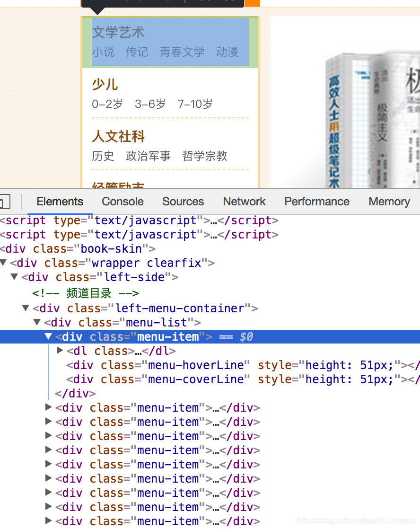Open the 0-2岁 subcategory link
This screenshot has width=420, height=529.
(107, 104)
